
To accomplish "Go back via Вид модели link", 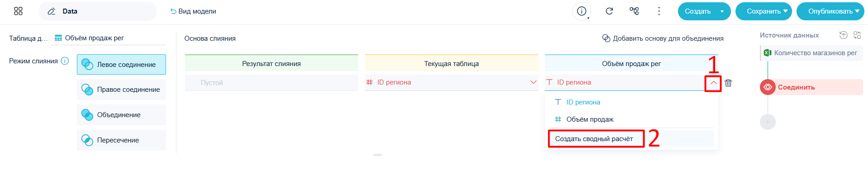I will tap(193, 11).
